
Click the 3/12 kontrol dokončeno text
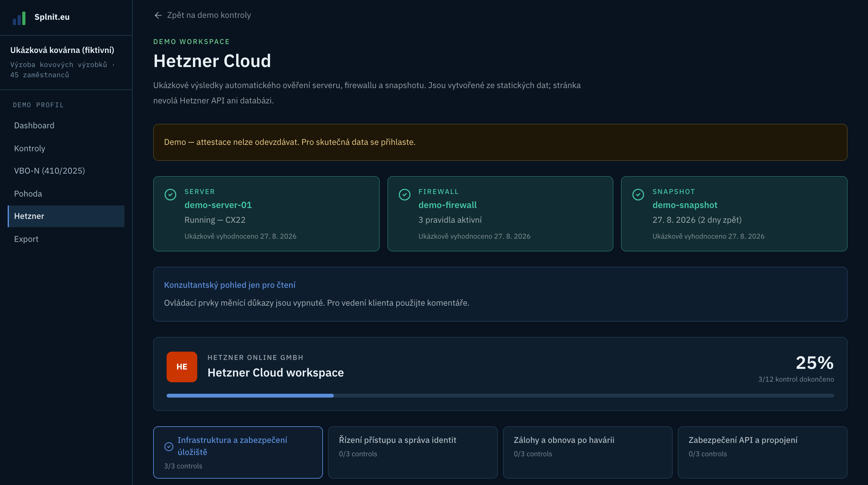[x=796, y=379]
